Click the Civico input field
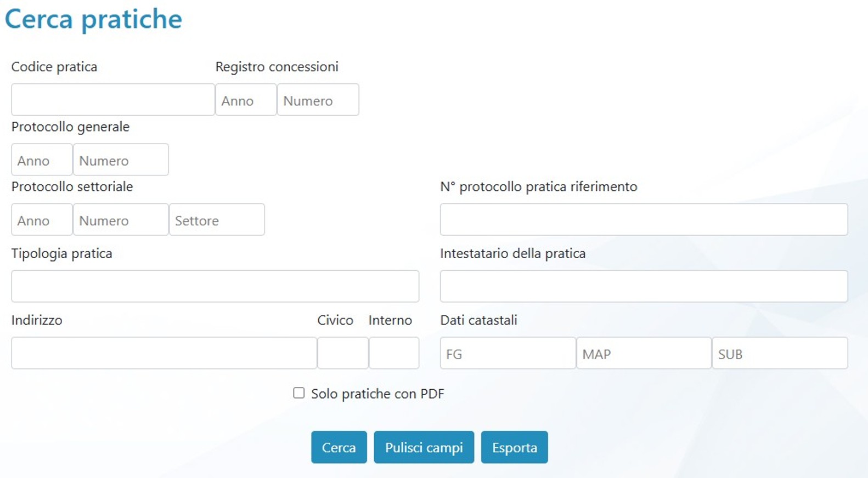This screenshot has width=868, height=478. tap(343, 353)
